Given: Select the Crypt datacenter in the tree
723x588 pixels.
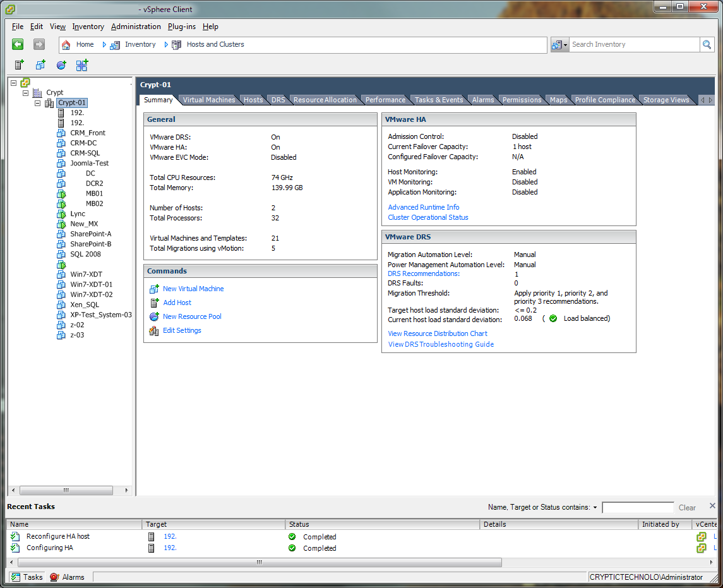Looking at the screenshot, I should coord(54,93).
